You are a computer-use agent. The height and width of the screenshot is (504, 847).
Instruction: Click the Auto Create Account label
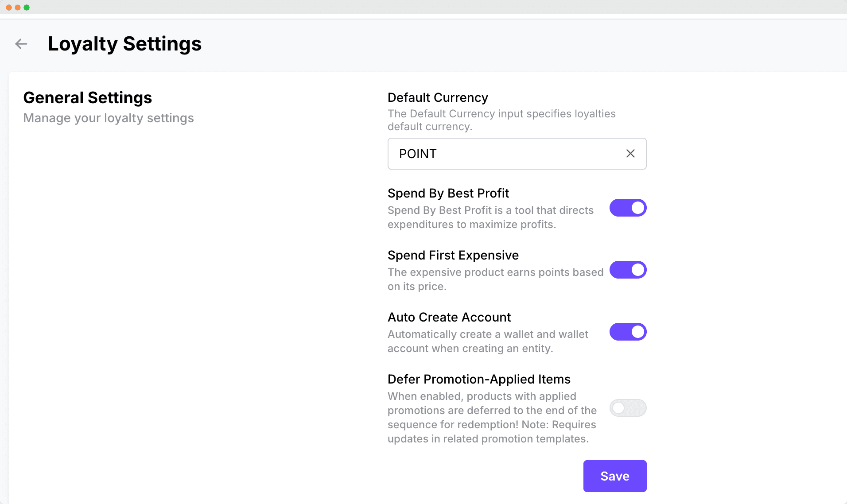click(x=449, y=317)
